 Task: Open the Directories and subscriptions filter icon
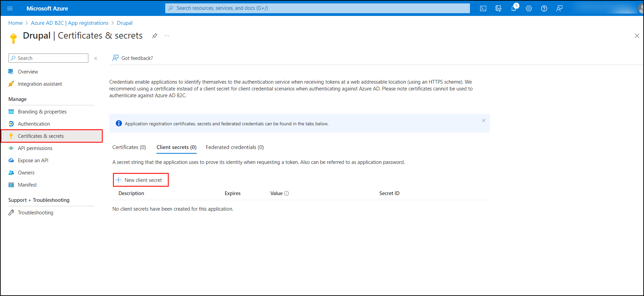[x=498, y=8]
